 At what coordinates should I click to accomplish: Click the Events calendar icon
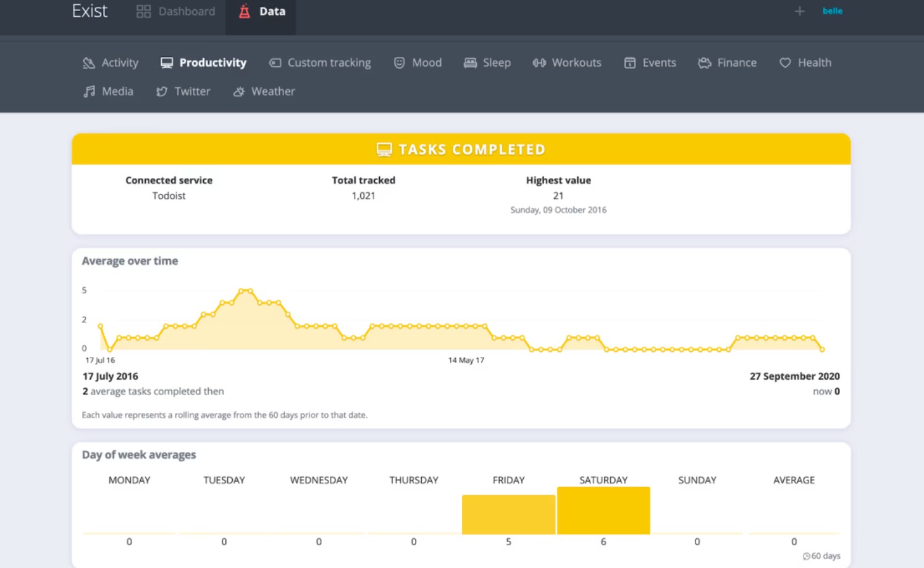(629, 63)
